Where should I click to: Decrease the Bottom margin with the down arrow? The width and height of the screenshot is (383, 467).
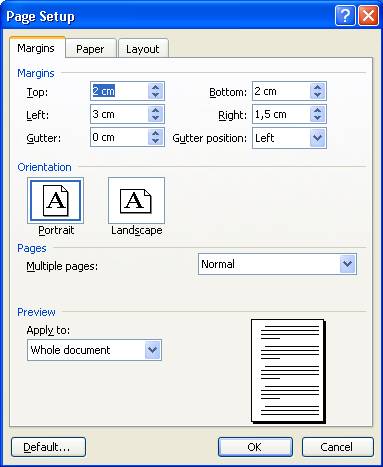[317, 95]
